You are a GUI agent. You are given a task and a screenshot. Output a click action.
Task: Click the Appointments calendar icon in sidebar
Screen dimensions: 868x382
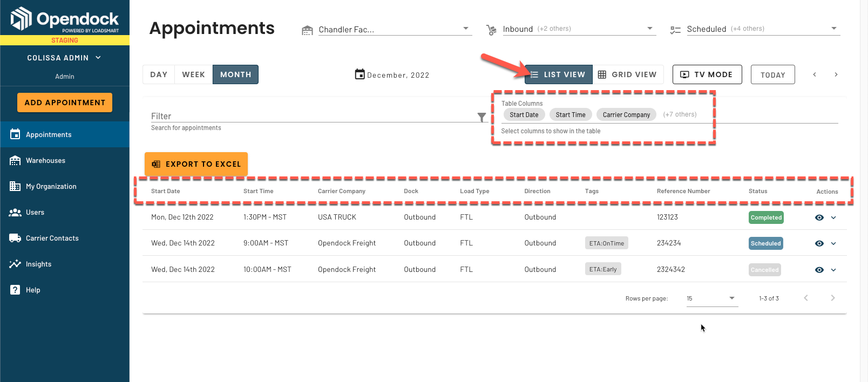pos(15,134)
